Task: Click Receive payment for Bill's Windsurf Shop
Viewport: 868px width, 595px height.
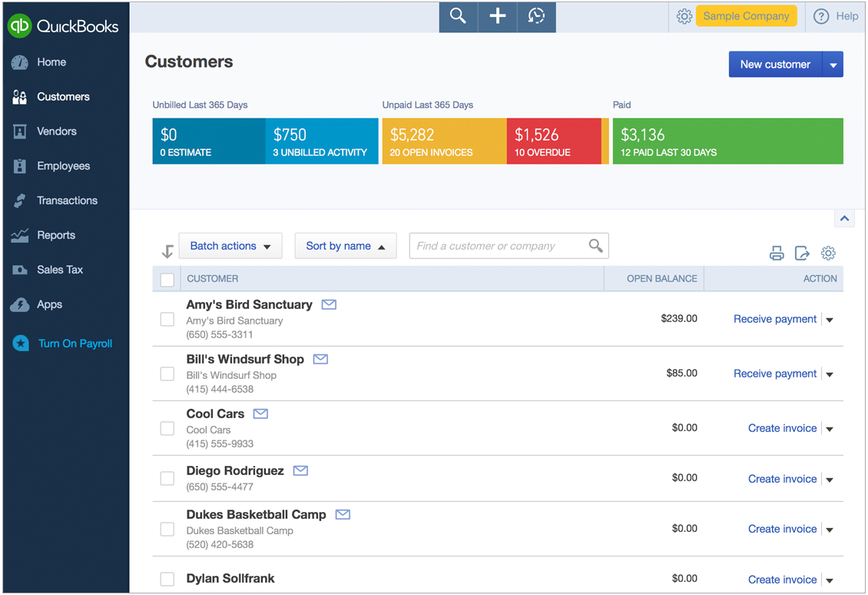Action: 775,374
